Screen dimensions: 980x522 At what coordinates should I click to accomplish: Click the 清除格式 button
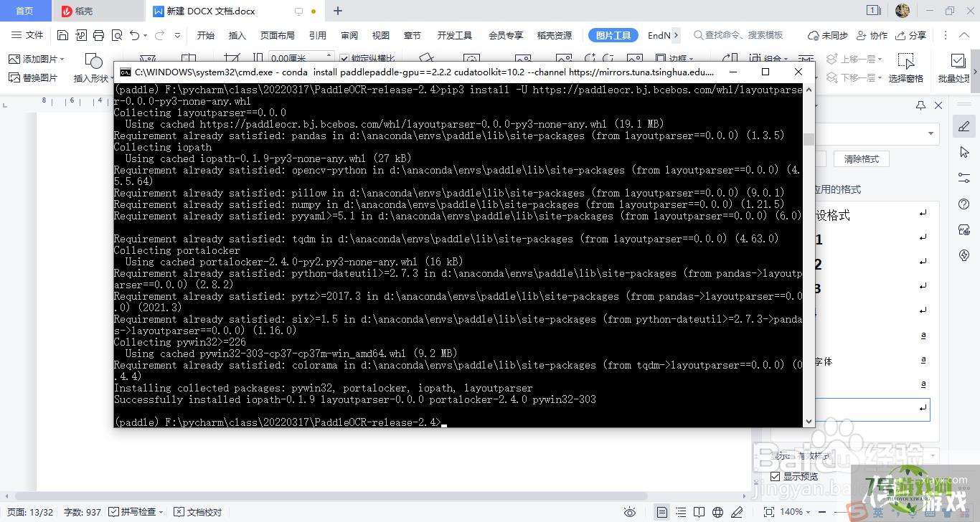pyautogui.click(x=861, y=159)
